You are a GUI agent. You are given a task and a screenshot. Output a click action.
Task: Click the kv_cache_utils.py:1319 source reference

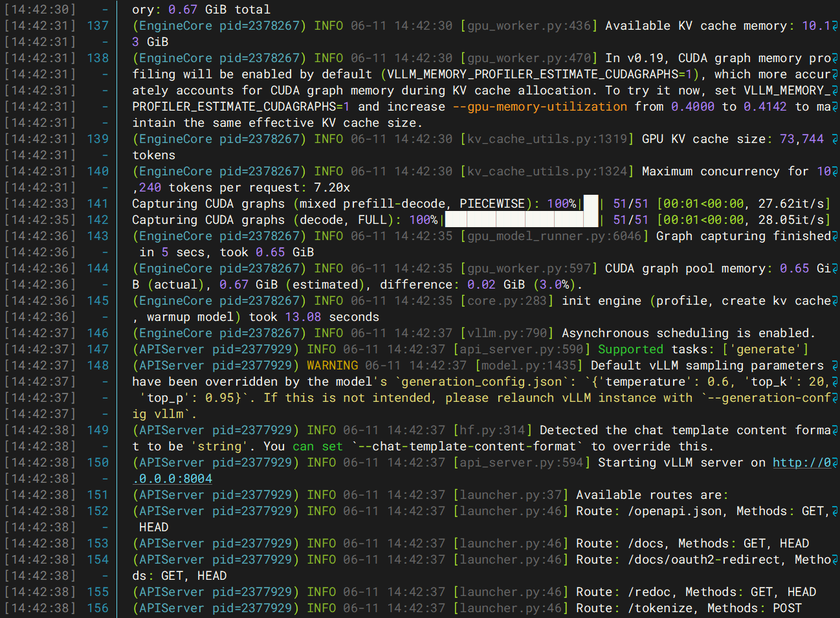pos(547,139)
